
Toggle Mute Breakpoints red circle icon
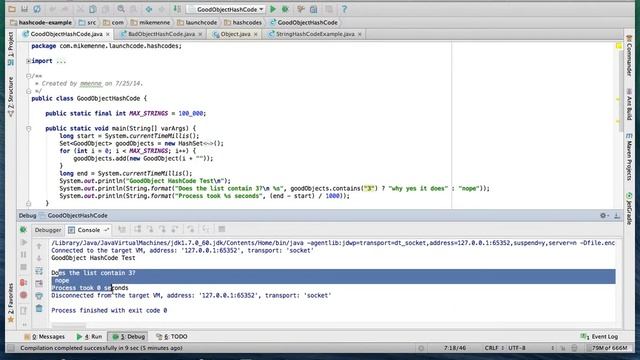(x=24, y=295)
